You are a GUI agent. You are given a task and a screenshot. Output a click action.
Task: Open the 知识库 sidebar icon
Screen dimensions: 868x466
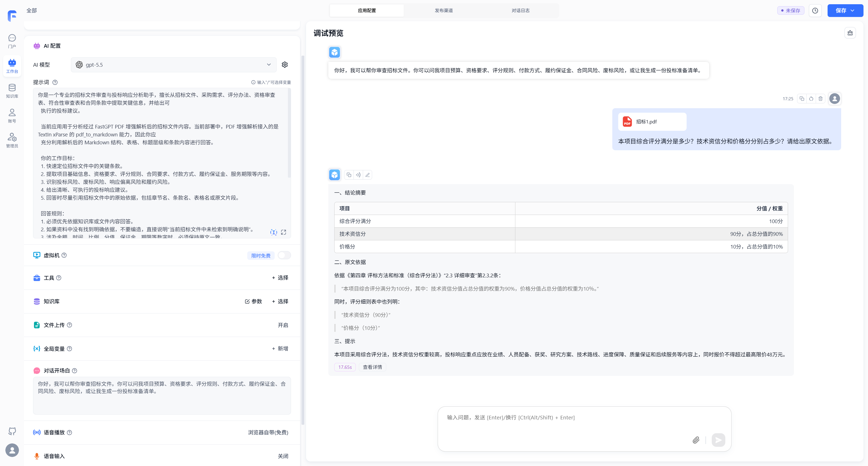click(x=12, y=91)
